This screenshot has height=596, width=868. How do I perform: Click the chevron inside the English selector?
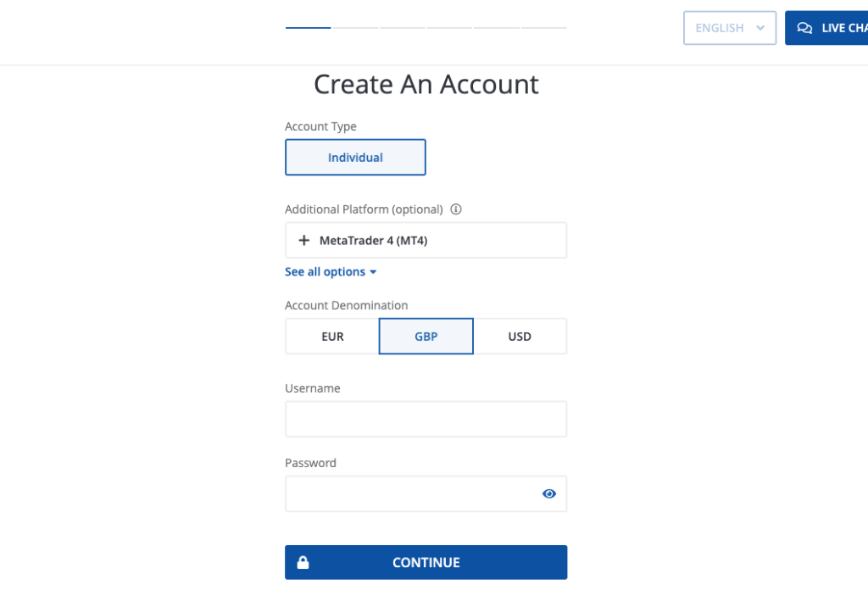(760, 27)
